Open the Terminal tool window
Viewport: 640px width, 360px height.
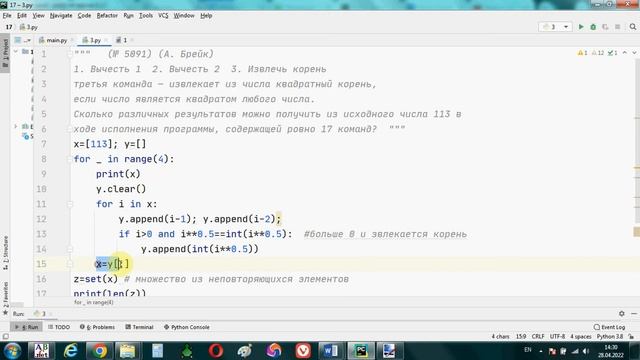click(139, 327)
